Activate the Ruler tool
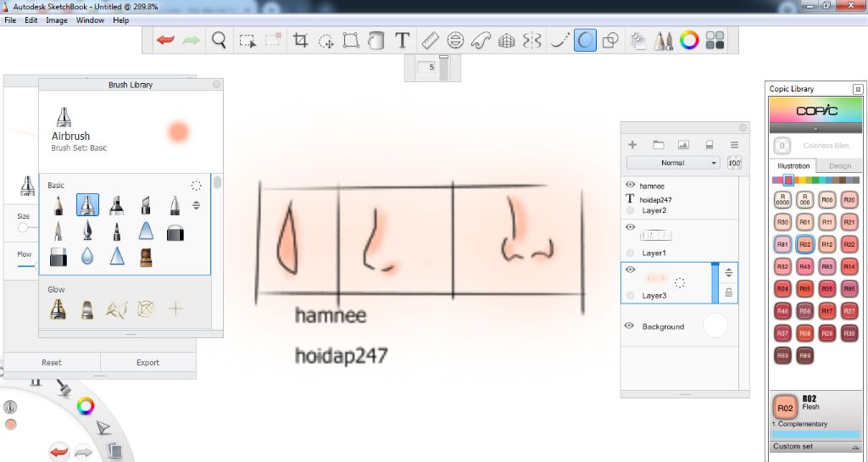 point(429,40)
